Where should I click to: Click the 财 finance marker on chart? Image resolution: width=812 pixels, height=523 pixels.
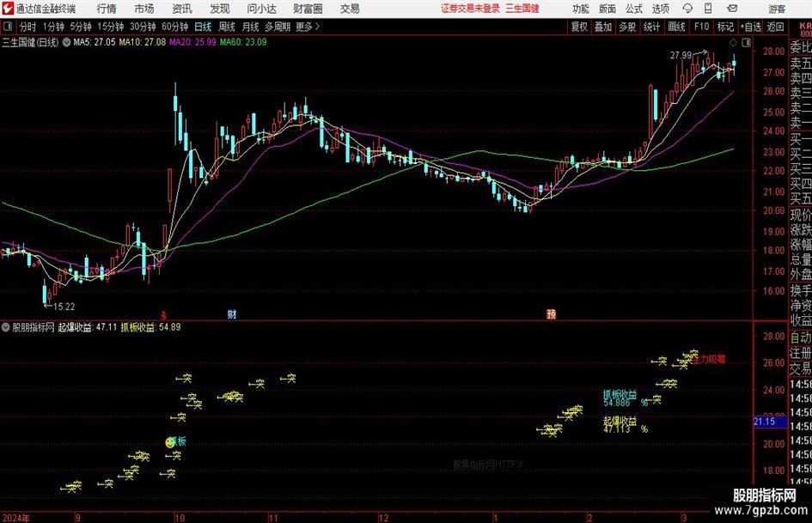pyautogui.click(x=232, y=314)
